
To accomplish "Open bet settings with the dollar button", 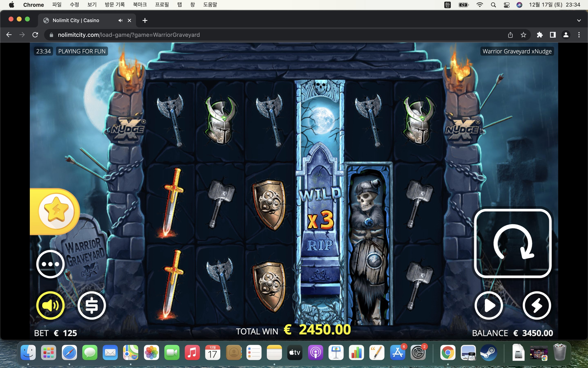I will point(92,305).
